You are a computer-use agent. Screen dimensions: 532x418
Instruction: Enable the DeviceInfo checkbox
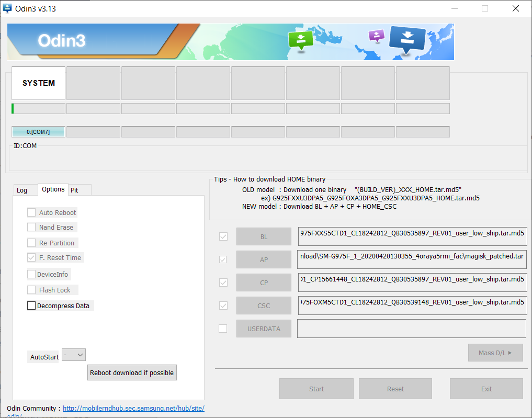[x=31, y=274]
